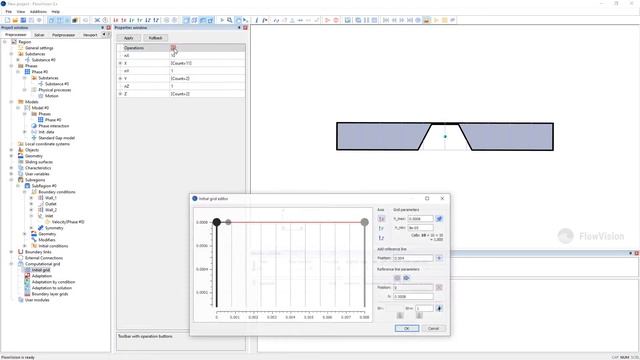
Task: Select Boundary layer grids tree item
Action: [50, 294]
